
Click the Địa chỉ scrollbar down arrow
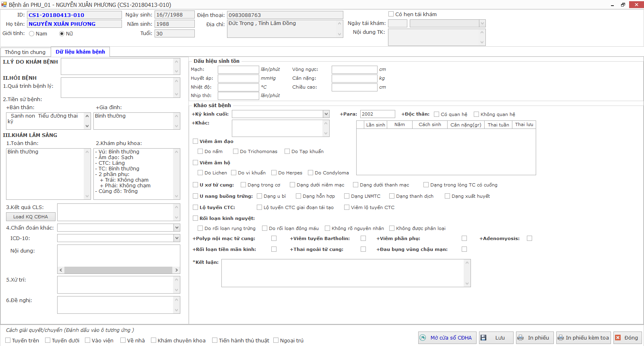click(x=340, y=34)
